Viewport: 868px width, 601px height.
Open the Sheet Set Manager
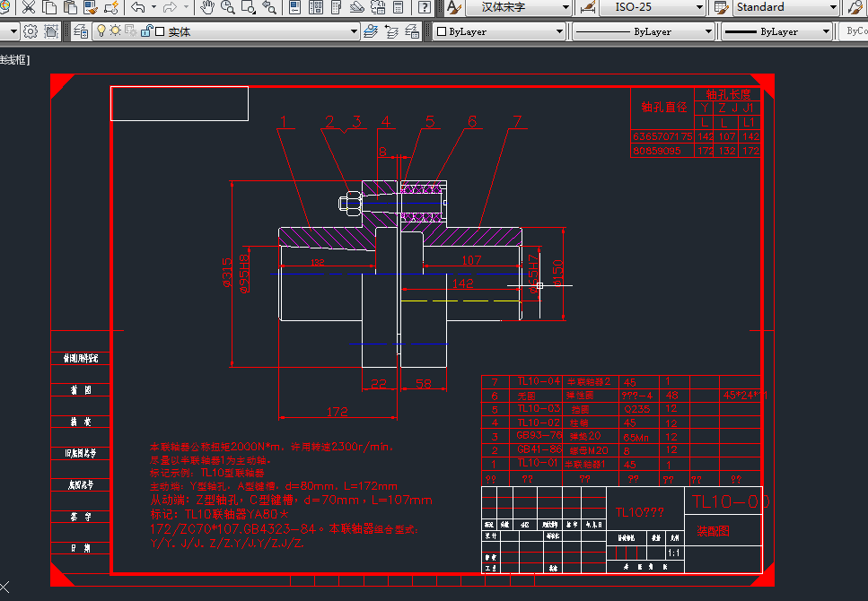[357, 7]
